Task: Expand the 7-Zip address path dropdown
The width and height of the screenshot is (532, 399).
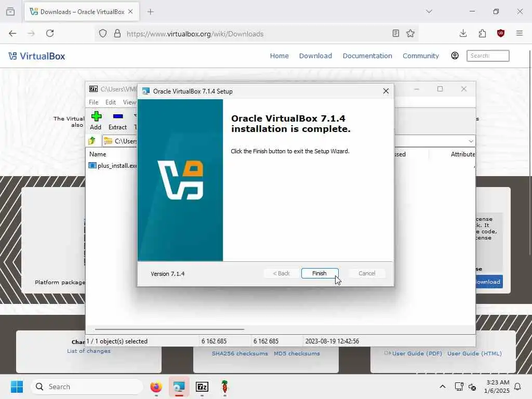Action: [x=471, y=141]
